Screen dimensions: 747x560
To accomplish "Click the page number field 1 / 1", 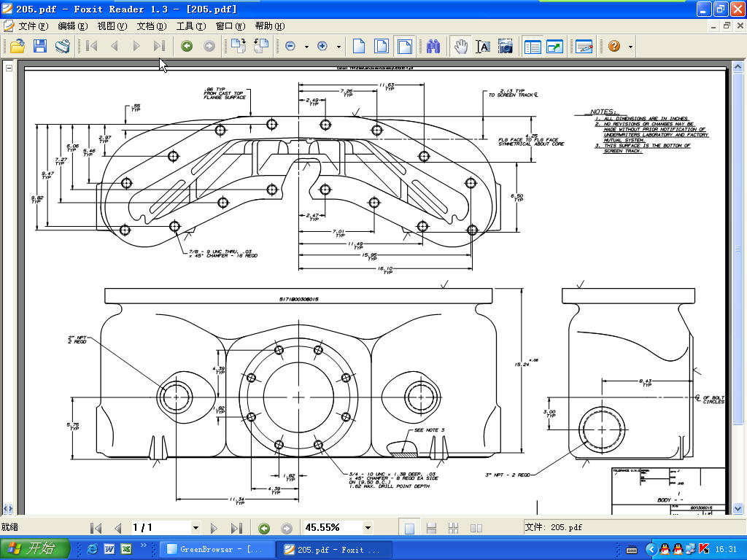I will 160,528.
